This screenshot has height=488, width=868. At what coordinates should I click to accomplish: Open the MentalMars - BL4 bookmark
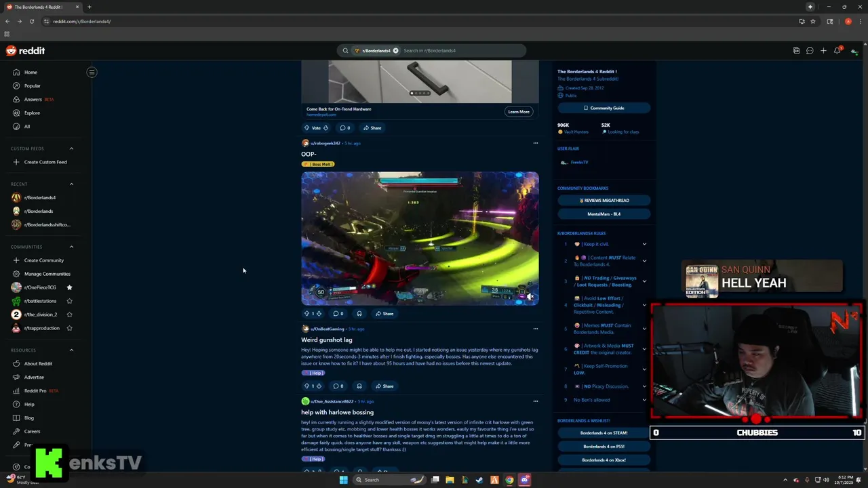pos(604,214)
